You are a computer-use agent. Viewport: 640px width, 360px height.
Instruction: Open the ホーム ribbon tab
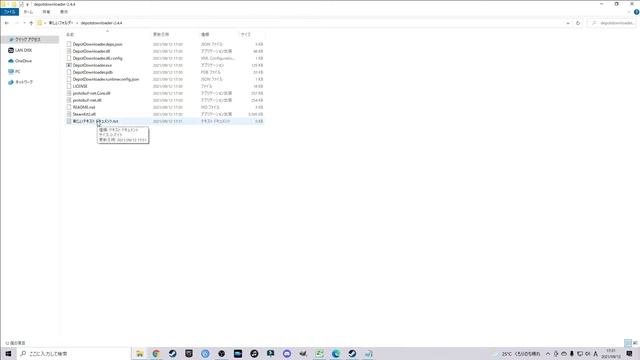tap(28, 12)
